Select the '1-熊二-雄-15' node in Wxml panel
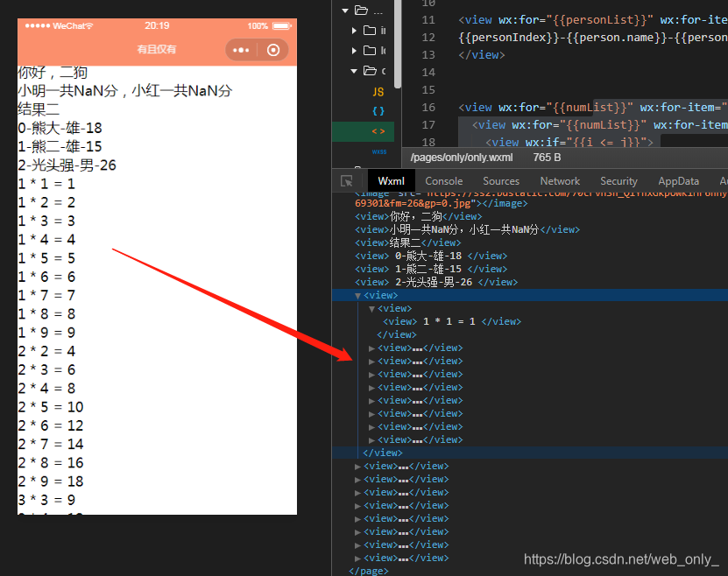This screenshot has height=576, width=728. (431, 269)
